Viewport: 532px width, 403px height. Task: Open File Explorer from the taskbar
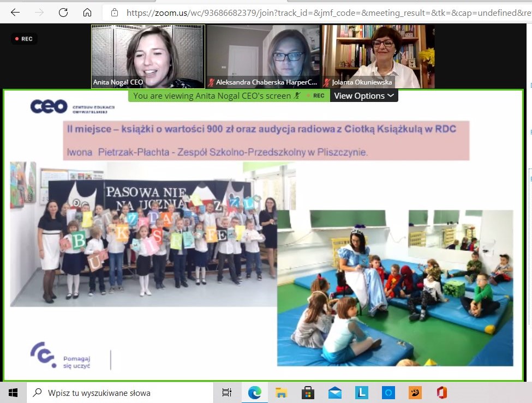tap(281, 393)
